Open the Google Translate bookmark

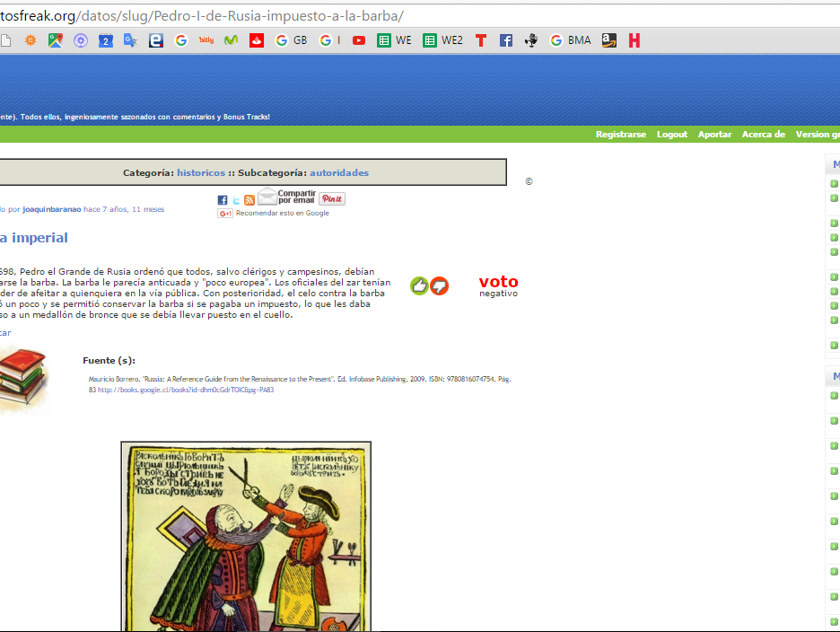131,40
